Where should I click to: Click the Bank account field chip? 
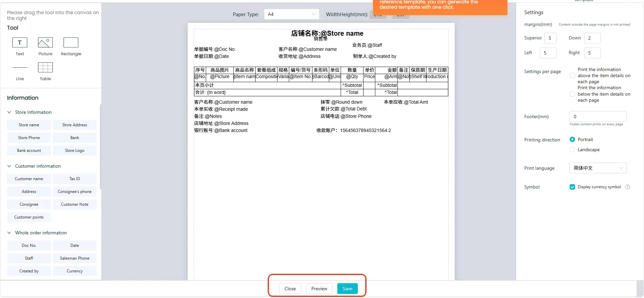click(x=29, y=151)
